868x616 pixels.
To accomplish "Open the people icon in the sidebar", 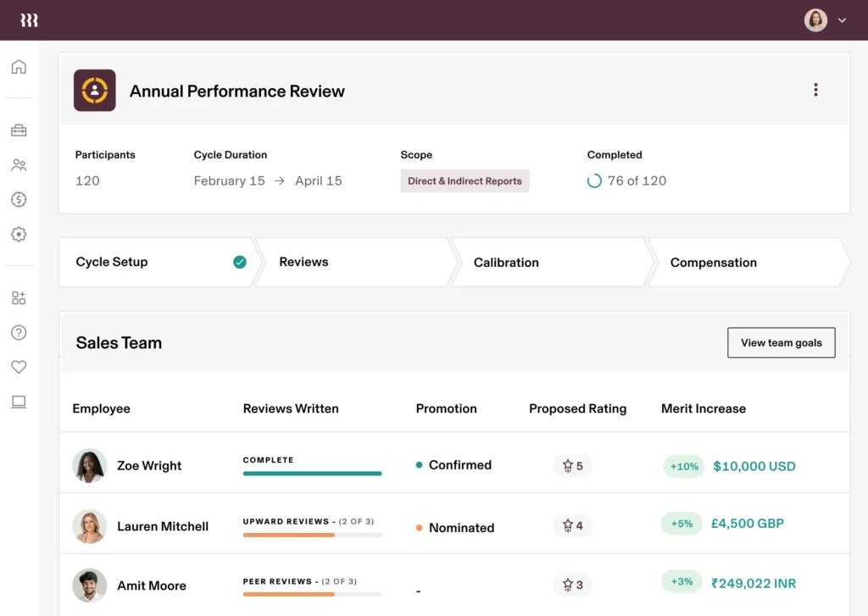I will [19, 165].
